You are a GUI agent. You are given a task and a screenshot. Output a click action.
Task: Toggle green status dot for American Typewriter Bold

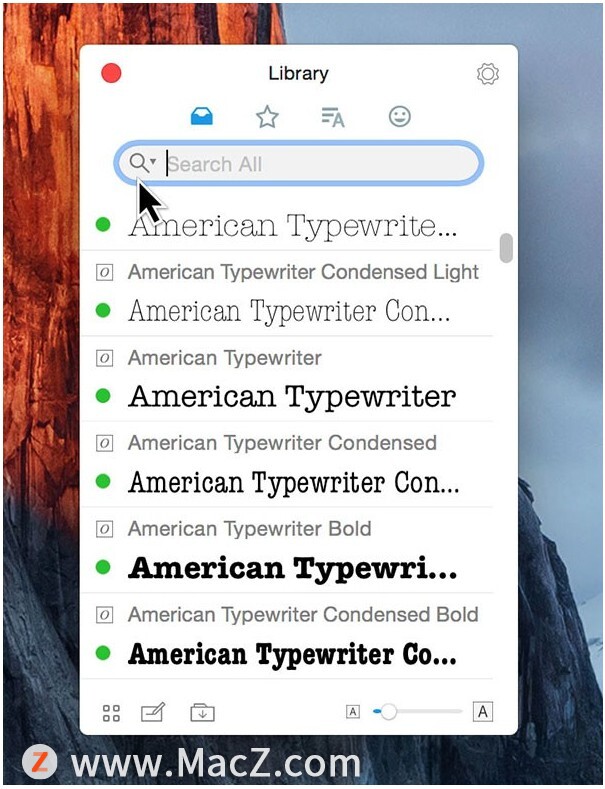coord(103,567)
